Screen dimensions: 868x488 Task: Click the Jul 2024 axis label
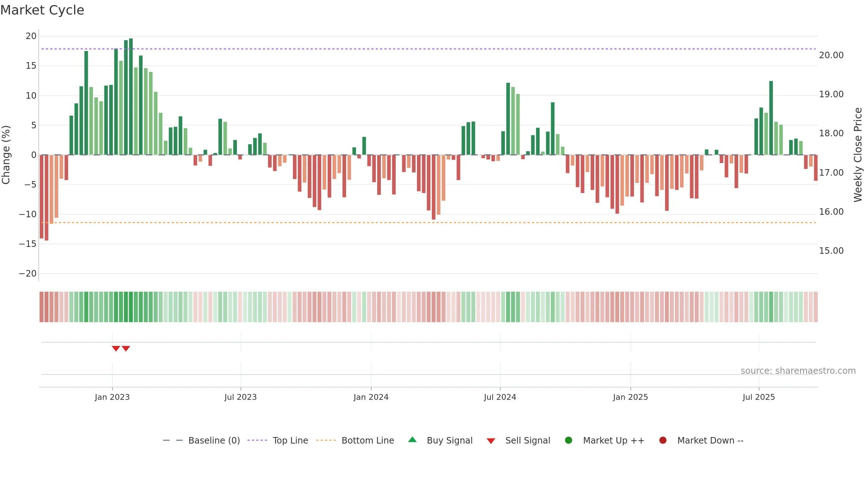click(x=500, y=397)
